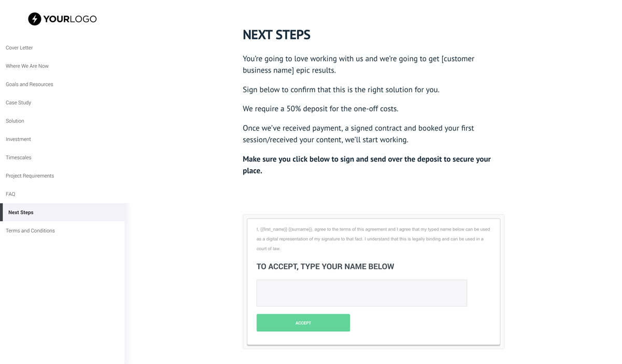The width and height of the screenshot is (622, 364).
Task: Click the name entry field
Action: point(361,293)
